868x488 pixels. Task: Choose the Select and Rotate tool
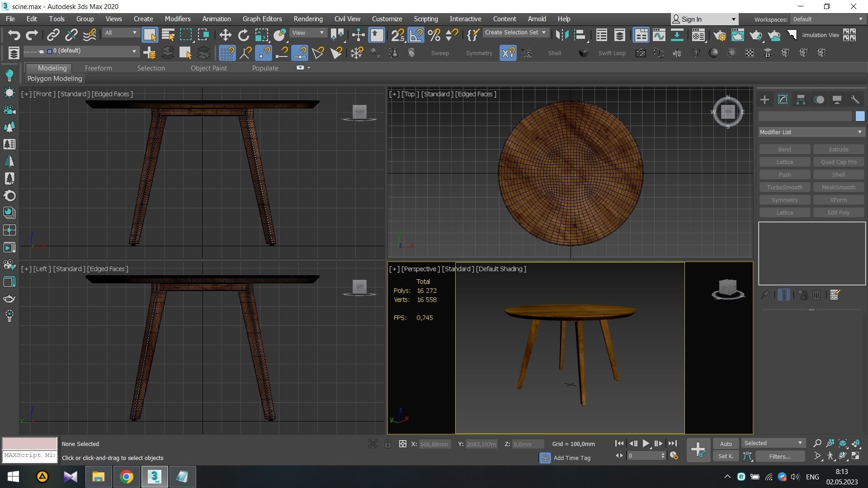pyautogui.click(x=243, y=35)
